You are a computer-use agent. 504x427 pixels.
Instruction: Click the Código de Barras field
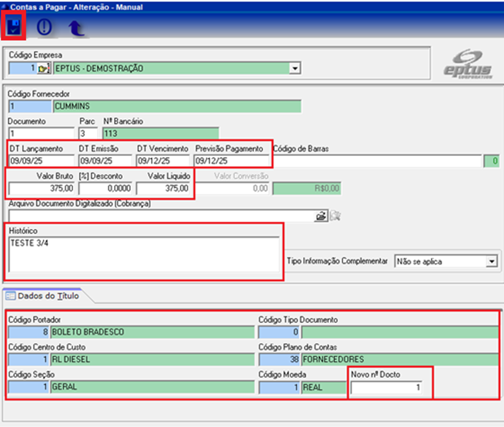(x=377, y=161)
